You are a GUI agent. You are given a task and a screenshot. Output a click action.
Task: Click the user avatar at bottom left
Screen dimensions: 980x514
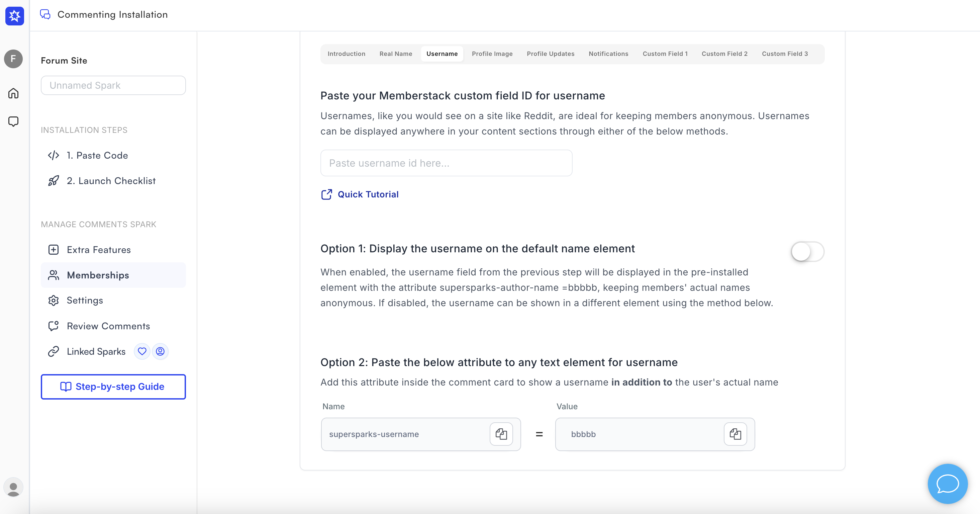pyautogui.click(x=13, y=487)
